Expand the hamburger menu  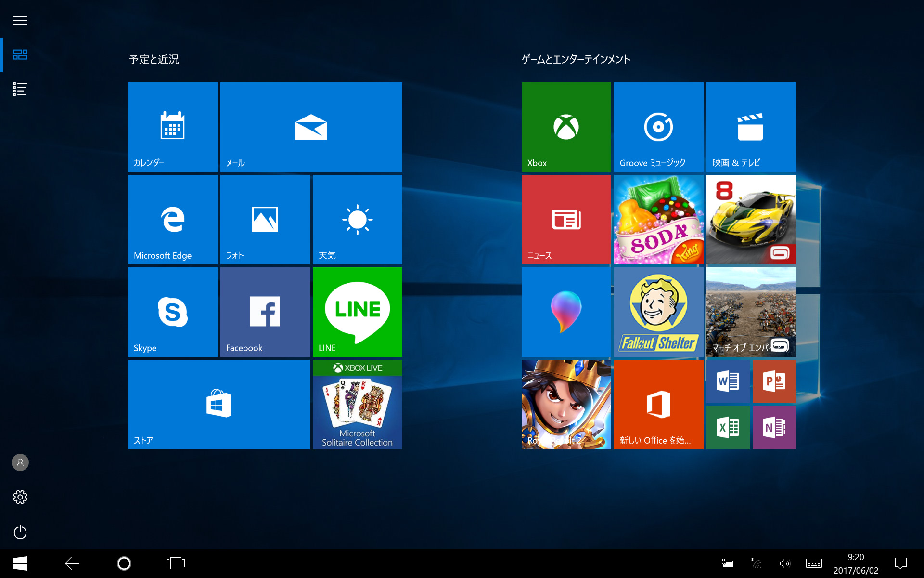(20, 20)
